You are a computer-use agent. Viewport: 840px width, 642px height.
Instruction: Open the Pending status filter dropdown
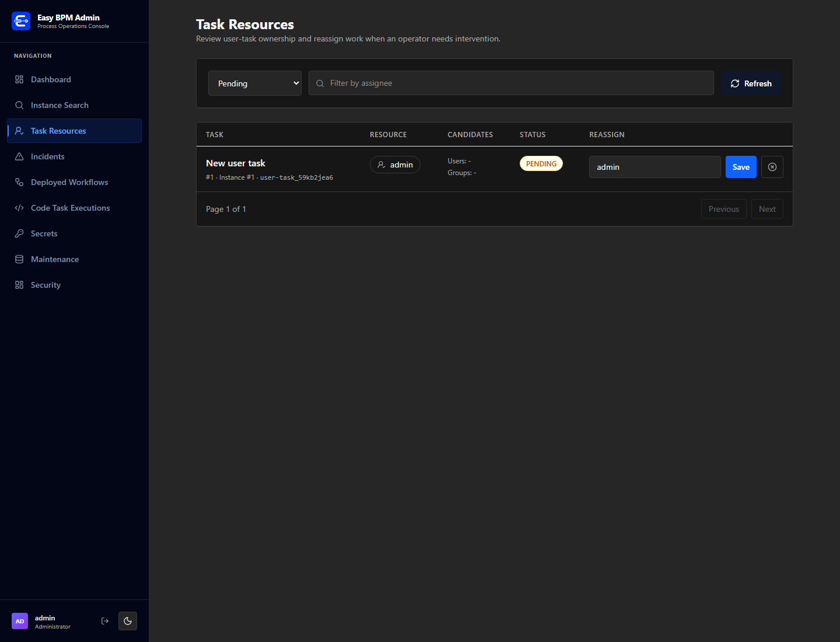click(x=255, y=83)
